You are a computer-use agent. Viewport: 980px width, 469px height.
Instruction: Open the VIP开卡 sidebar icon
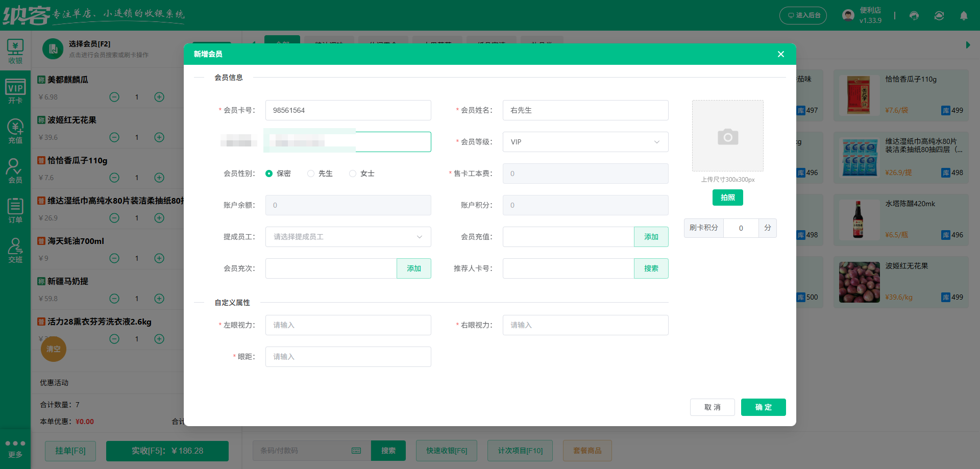coord(15,90)
